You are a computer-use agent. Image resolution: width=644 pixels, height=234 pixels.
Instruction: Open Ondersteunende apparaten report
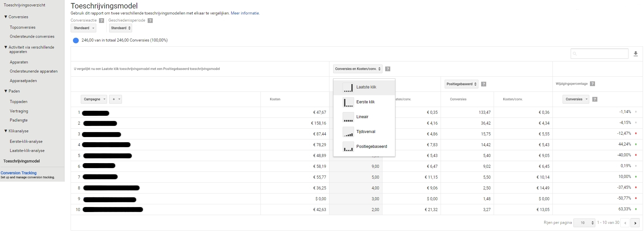pos(34,71)
